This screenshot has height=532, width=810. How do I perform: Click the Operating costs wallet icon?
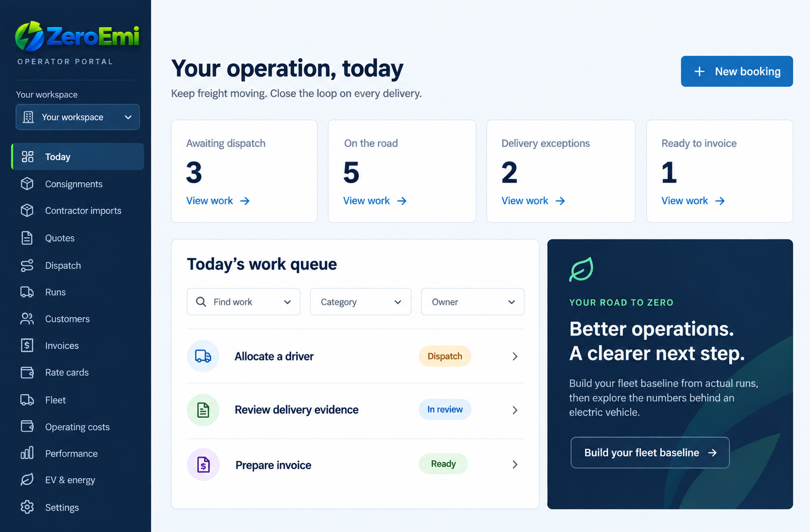(27, 426)
